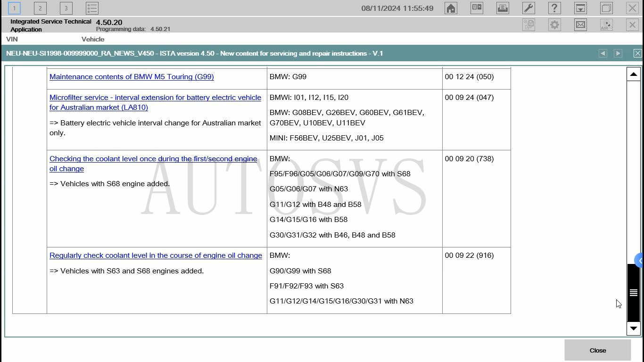Switch to operation tab 3
The width and height of the screenshot is (644, 362).
click(x=66, y=8)
